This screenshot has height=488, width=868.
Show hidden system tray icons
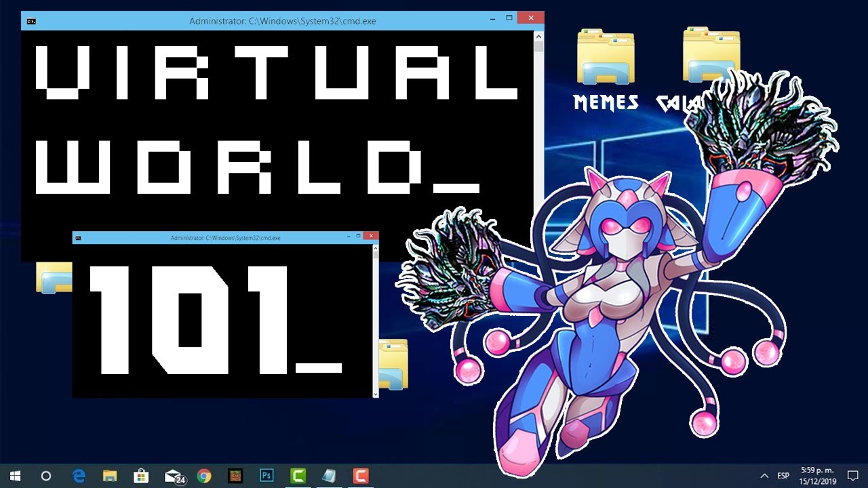click(x=765, y=476)
